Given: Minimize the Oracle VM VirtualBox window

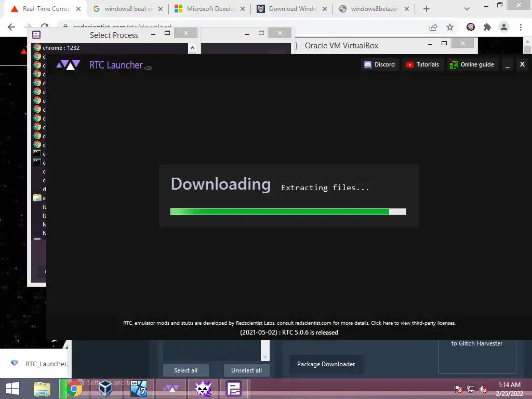Looking at the screenshot, I should pos(430,44).
